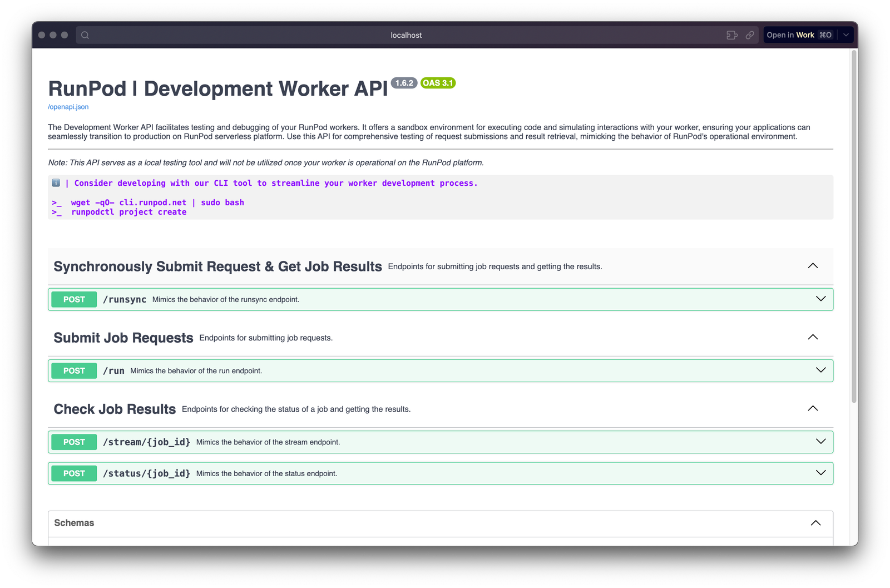Collapse the Schemas section

(815, 523)
